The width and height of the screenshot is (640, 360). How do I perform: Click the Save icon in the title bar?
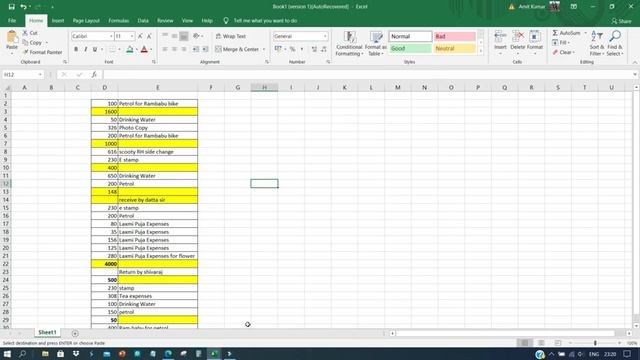click(x=11, y=7)
